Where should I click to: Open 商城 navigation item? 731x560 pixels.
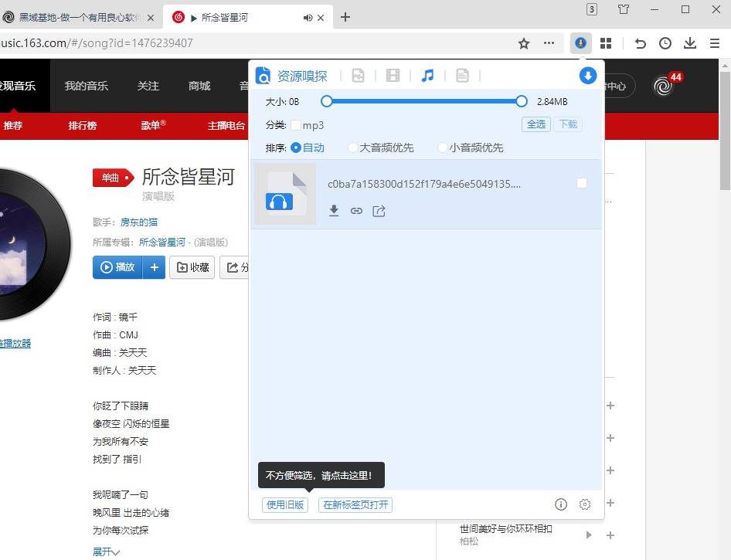pyautogui.click(x=199, y=86)
